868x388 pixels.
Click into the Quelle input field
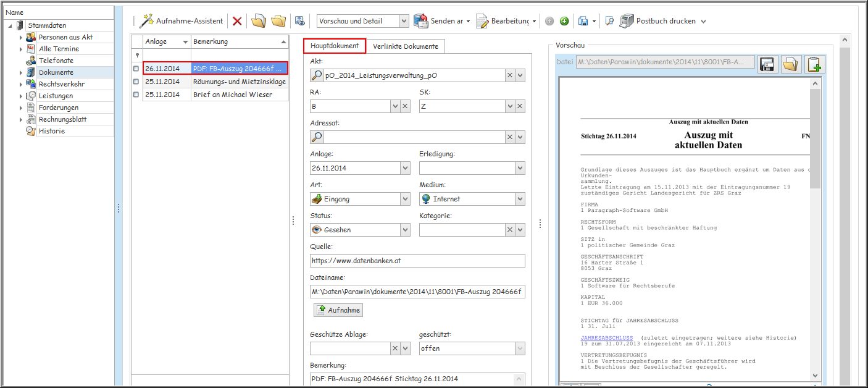tap(417, 261)
